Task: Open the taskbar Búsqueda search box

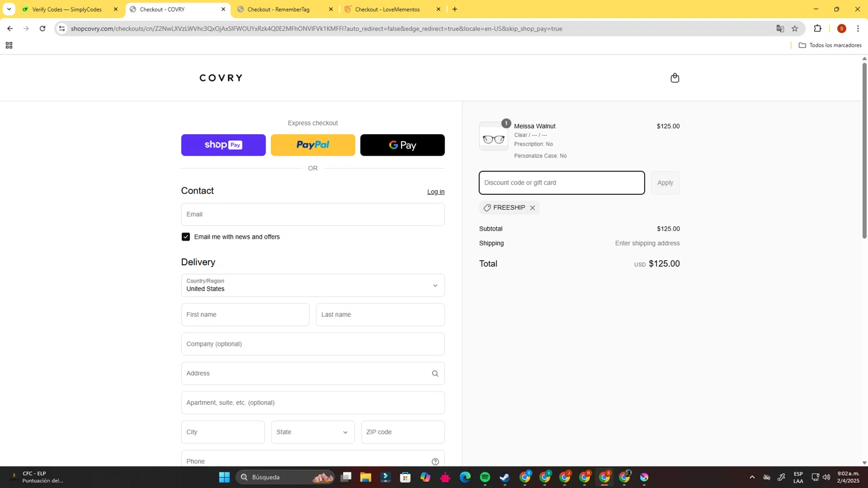Action: 285,477
